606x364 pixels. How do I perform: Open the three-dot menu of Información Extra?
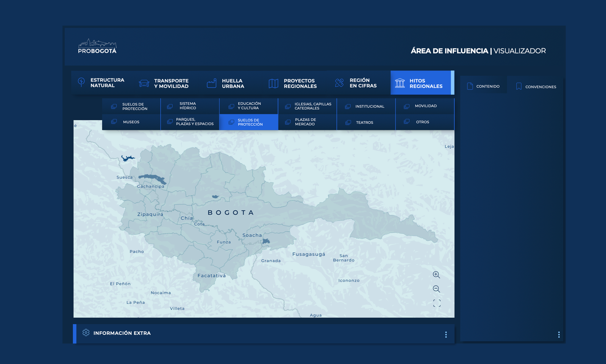(x=446, y=334)
